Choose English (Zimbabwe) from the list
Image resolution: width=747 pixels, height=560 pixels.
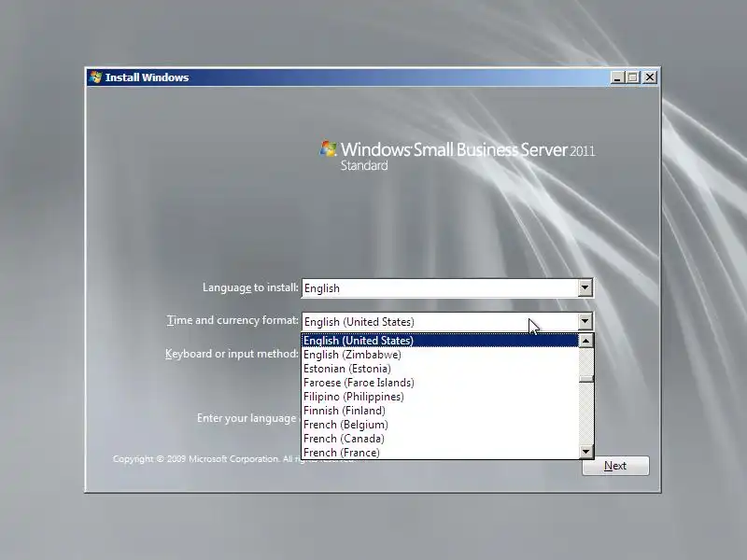click(x=440, y=355)
